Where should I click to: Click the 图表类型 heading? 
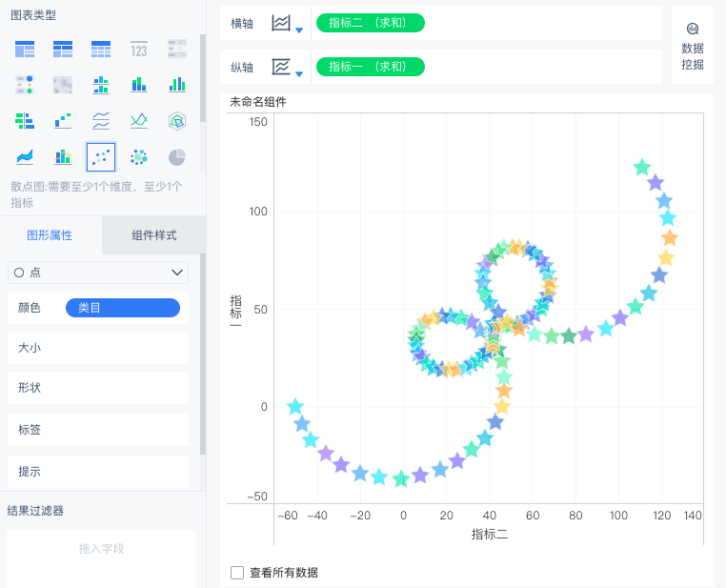pyautogui.click(x=33, y=15)
